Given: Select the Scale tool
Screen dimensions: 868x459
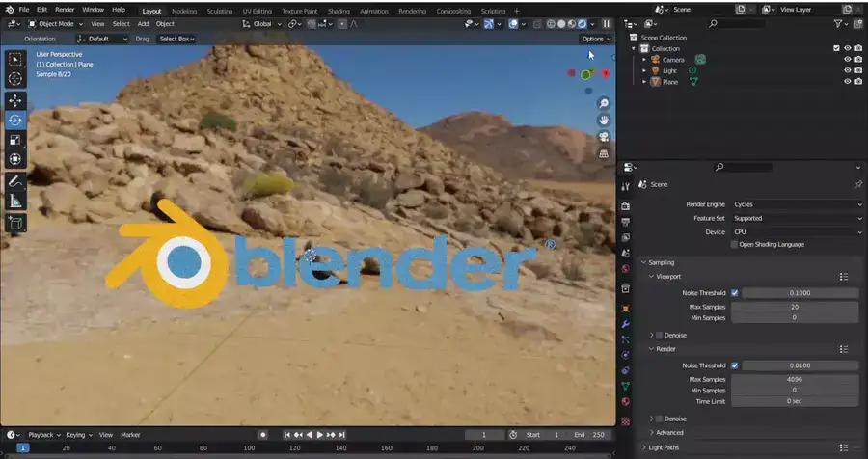Looking at the screenshot, I should pos(15,140).
